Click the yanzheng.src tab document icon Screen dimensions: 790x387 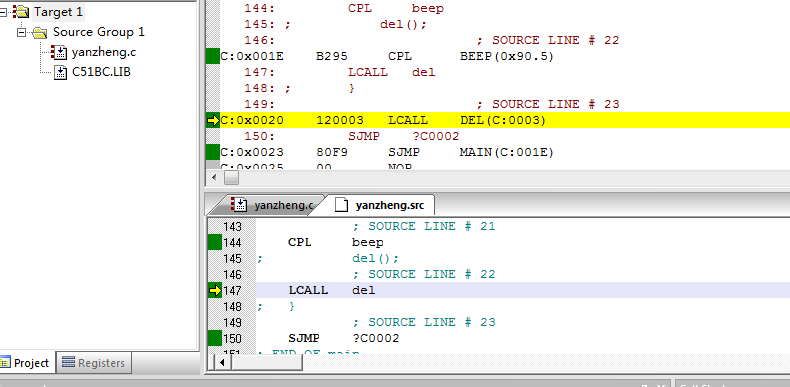(x=342, y=205)
